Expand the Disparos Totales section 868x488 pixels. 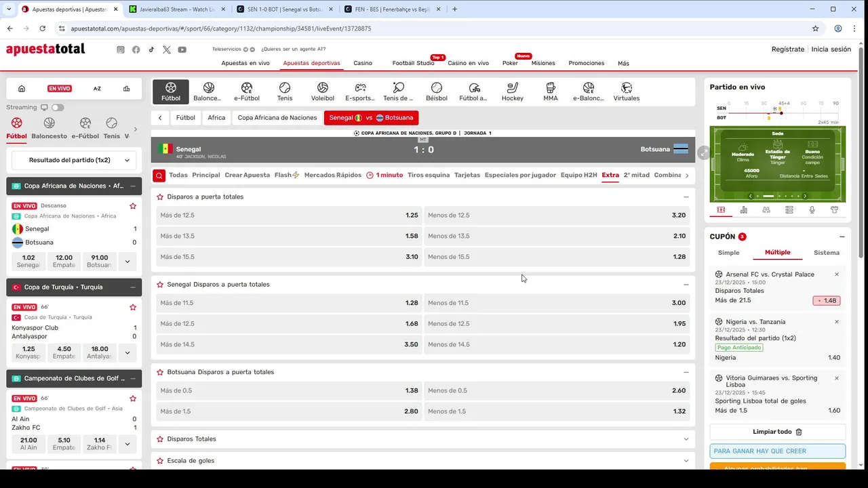(686, 439)
